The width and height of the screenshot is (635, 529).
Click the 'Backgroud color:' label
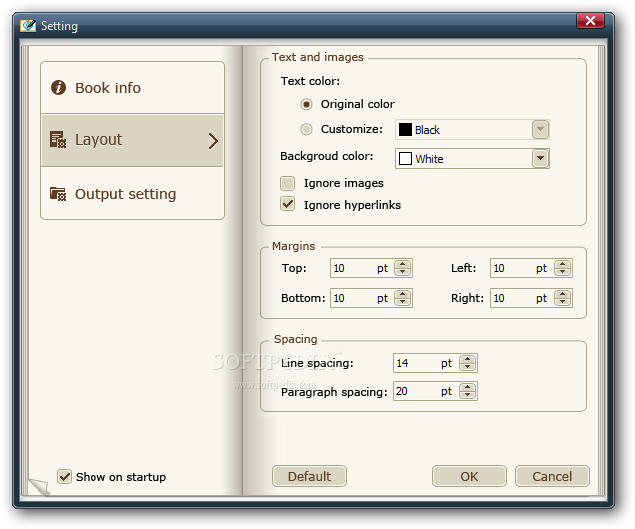[x=326, y=156]
